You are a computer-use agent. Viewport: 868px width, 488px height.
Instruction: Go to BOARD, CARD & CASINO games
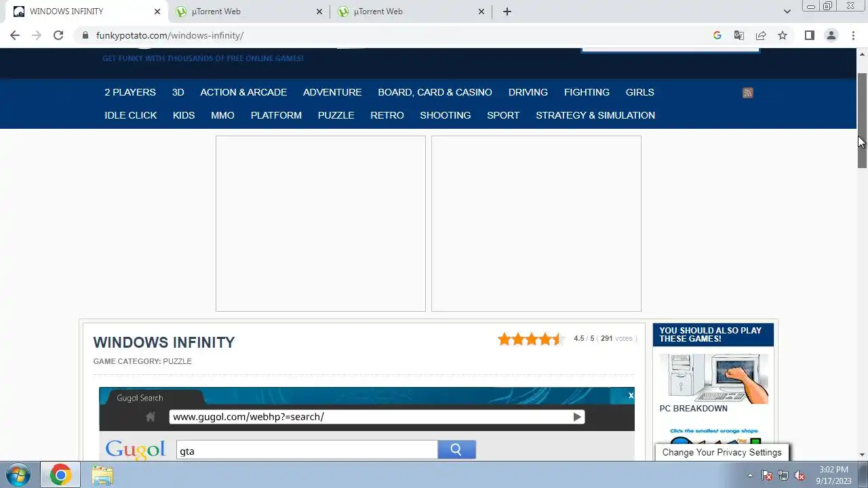435,92
